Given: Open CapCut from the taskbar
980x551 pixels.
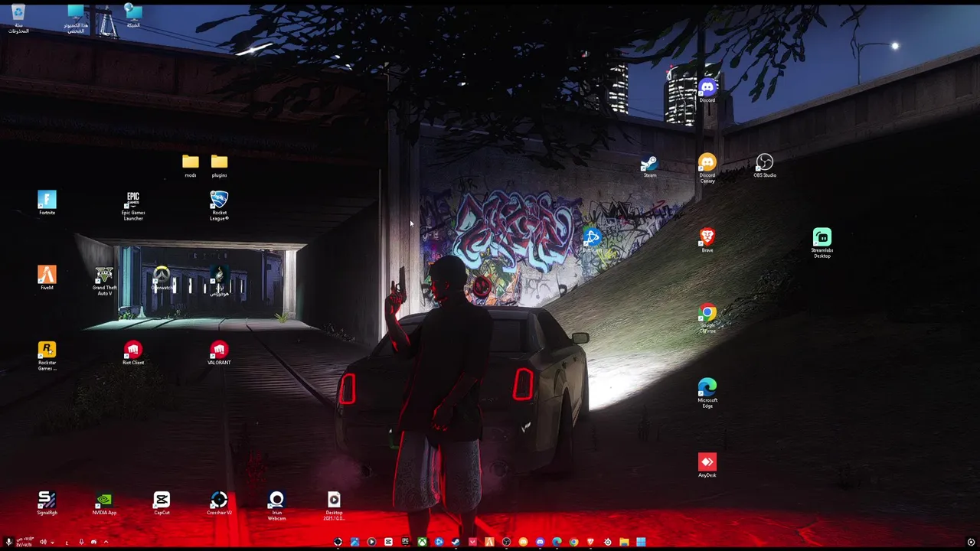Looking at the screenshot, I should pos(388,542).
